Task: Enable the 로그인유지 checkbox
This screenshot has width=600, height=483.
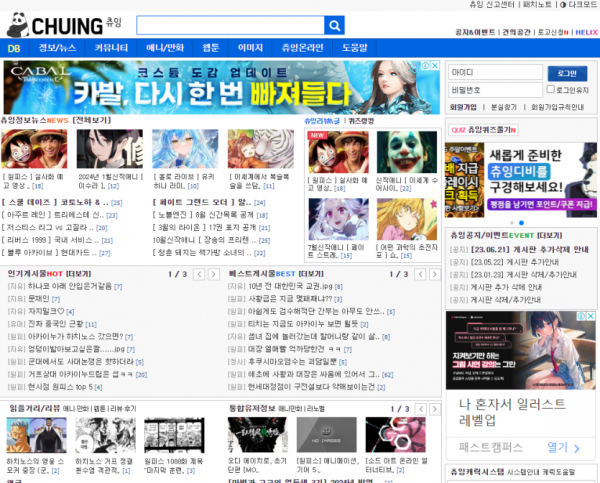Action: point(553,90)
